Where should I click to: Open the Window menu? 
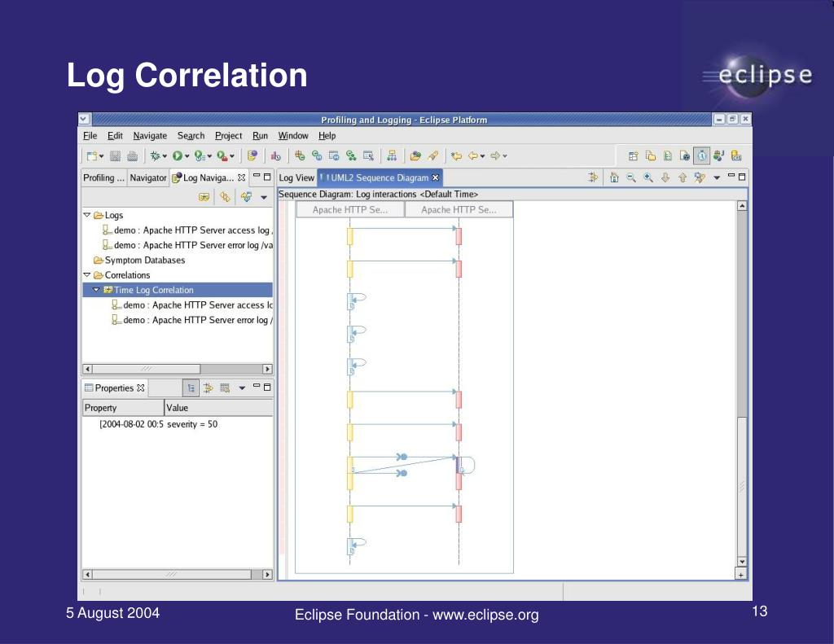[x=293, y=136]
